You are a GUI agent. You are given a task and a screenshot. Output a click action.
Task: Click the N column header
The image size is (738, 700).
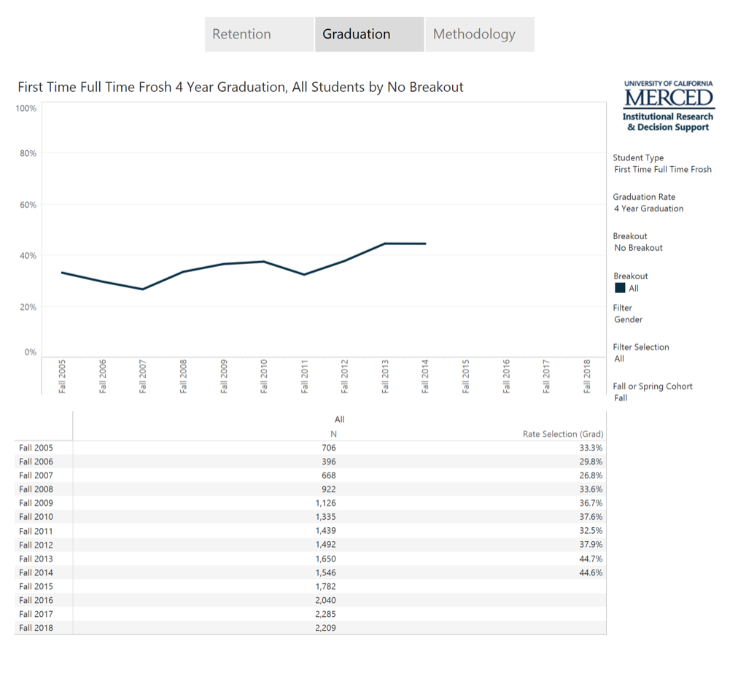coord(333,434)
